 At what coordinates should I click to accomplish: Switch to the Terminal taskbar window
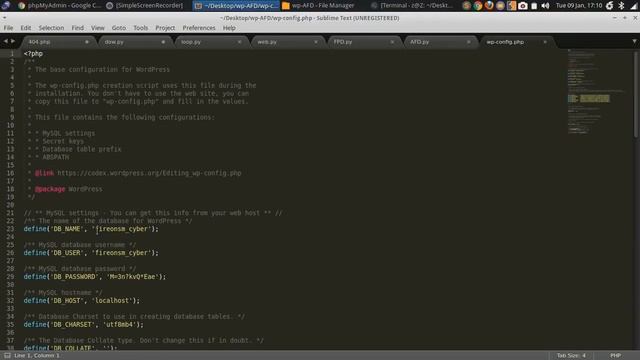point(411,5)
